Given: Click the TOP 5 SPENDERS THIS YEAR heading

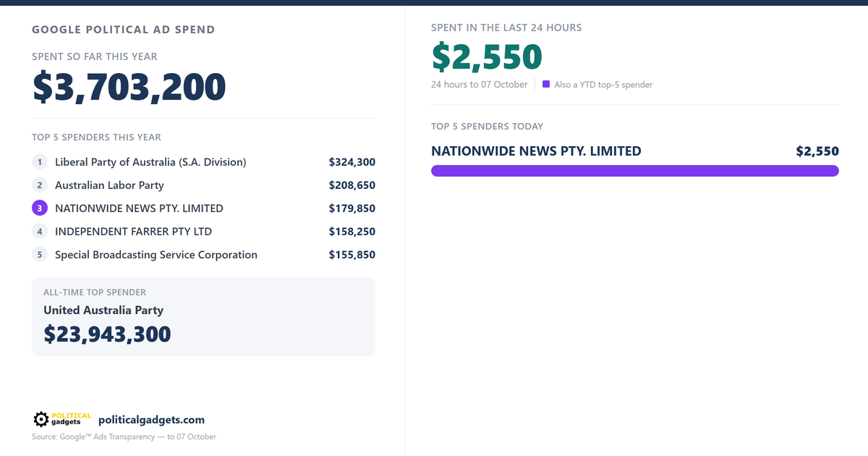Looking at the screenshot, I should click(96, 137).
